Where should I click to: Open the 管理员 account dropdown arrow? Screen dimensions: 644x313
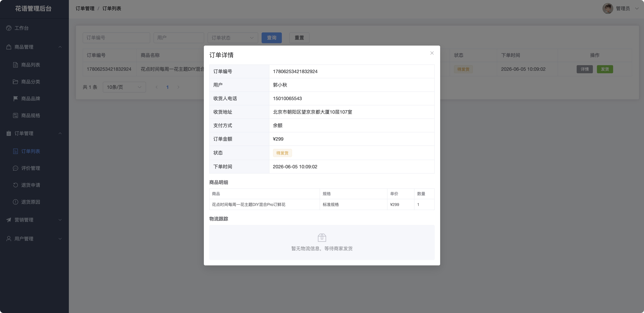pyautogui.click(x=637, y=8)
